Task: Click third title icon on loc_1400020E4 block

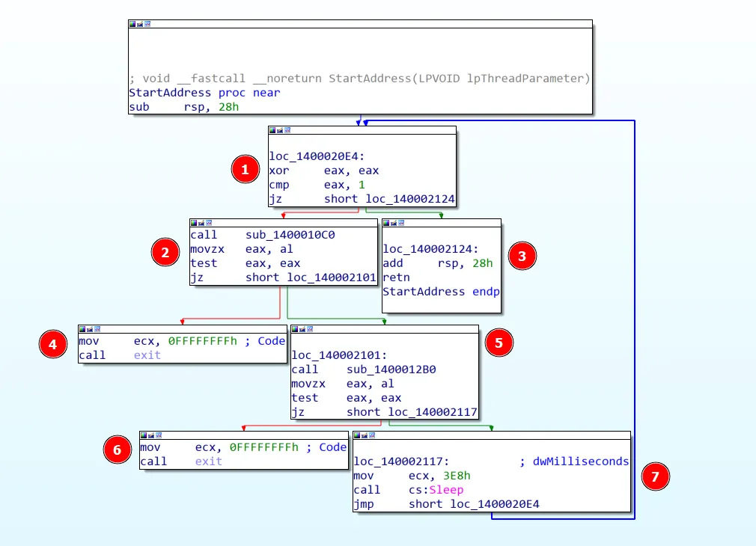Action: [287, 130]
